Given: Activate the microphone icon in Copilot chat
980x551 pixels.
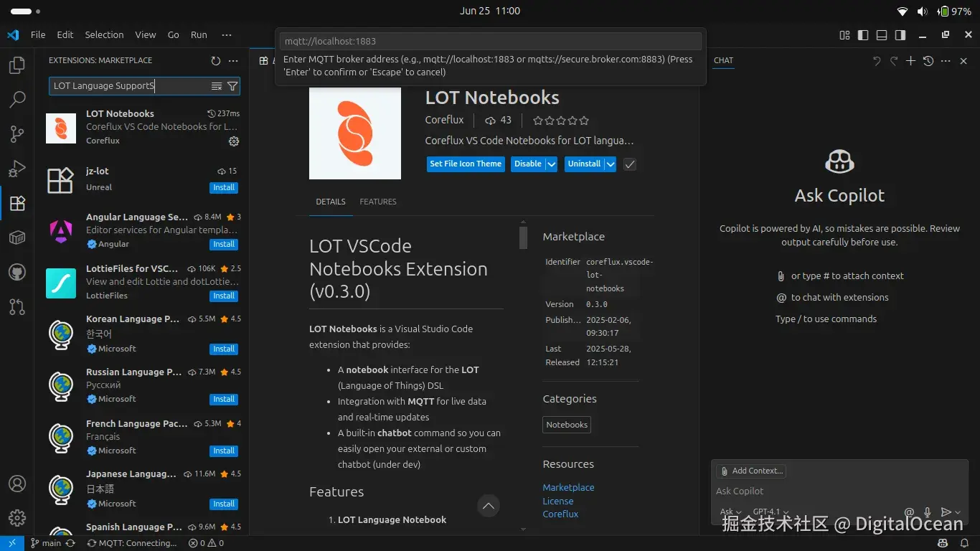Looking at the screenshot, I should click(x=926, y=512).
